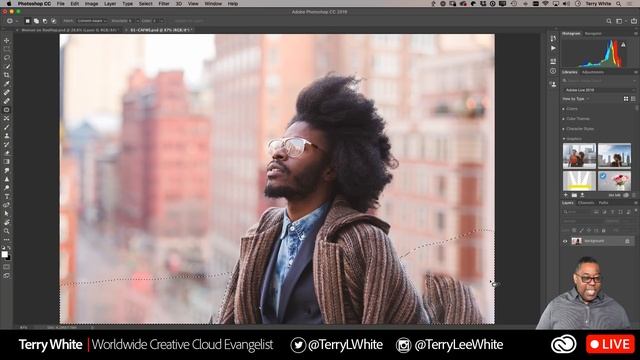Select the couple skyline library thumbnail
Image resolution: width=640 pixels, height=360 pixels.
tap(579, 156)
